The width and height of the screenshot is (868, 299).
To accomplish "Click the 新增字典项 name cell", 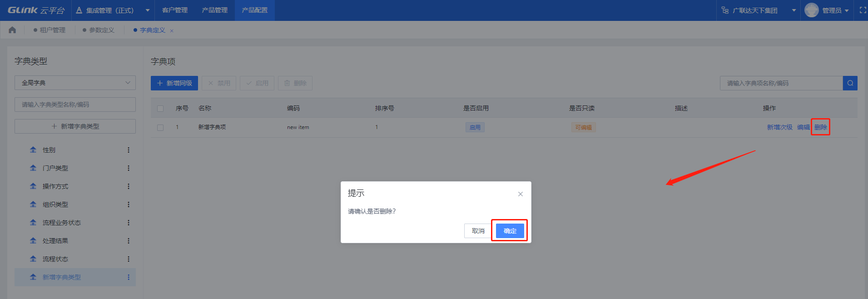I will click(x=212, y=127).
